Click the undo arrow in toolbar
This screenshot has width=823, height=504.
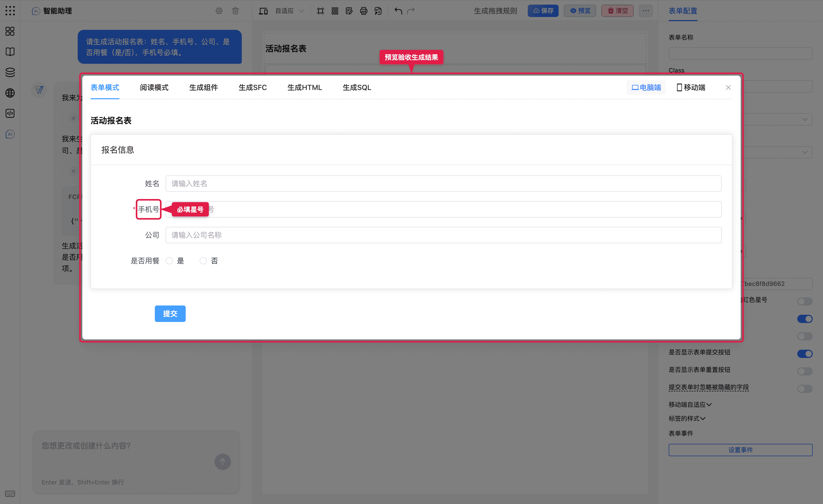pos(398,11)
